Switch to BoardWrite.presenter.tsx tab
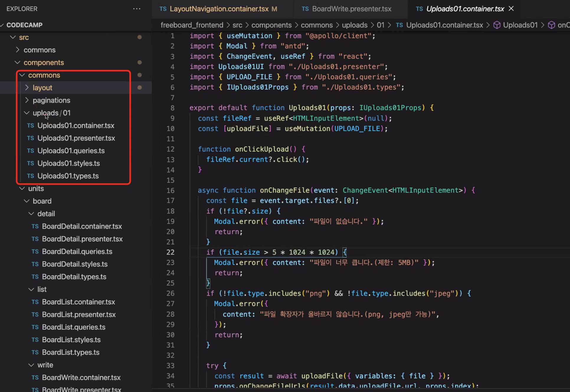 click(x=351, y=9)
